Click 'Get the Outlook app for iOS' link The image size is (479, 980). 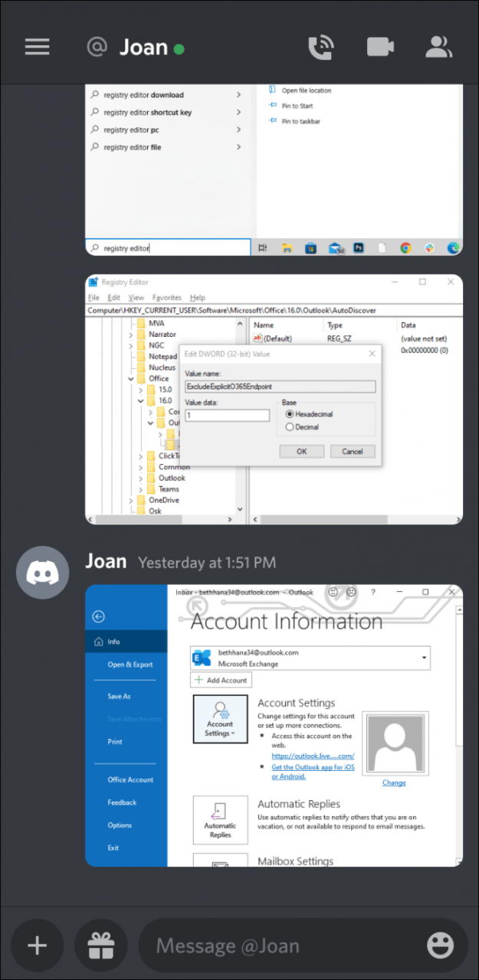[313, 771]
